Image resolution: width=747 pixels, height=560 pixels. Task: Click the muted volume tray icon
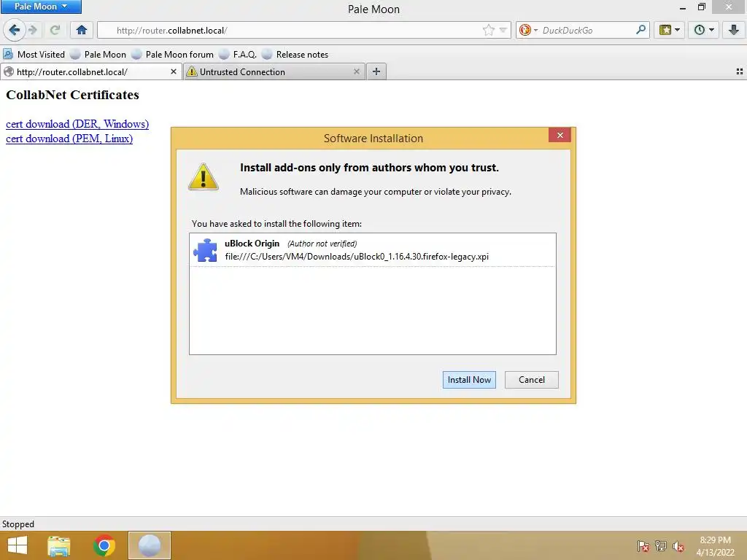(x=678, y=546)
